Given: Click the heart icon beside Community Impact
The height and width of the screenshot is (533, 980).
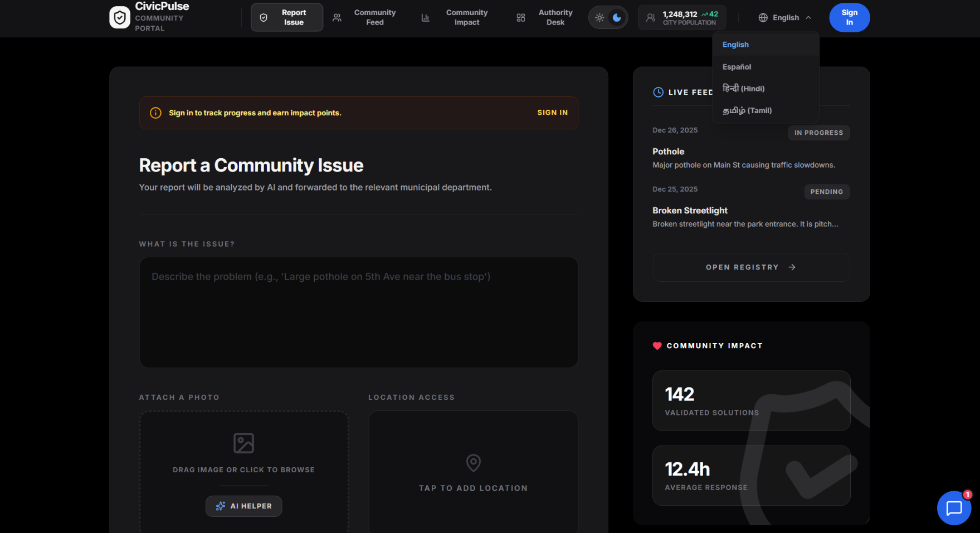Looking at the screenshot, I should (657, 346).
